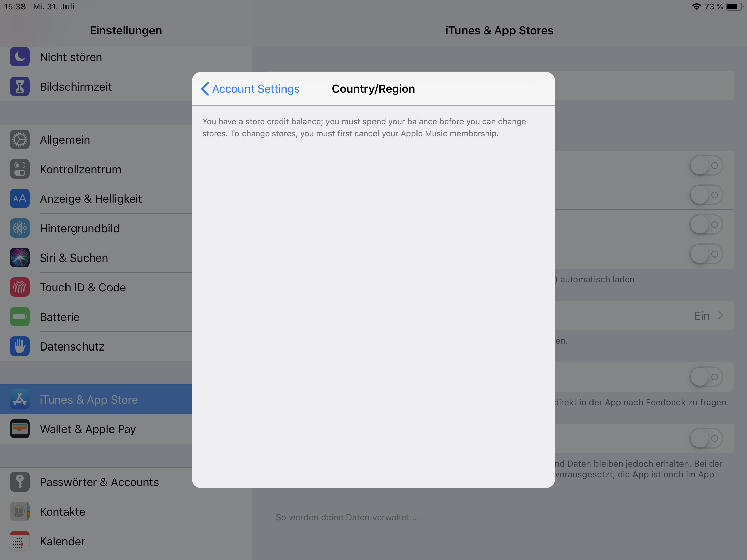747x560 pixels.
Task: Expand the row showing Ein with chevron
Action: (x=708, y=316)
